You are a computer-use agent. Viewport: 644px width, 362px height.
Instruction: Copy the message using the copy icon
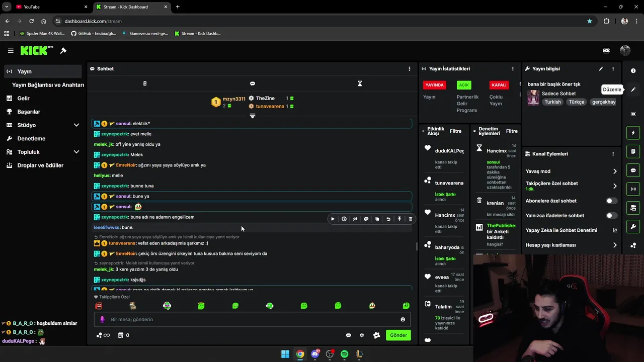(377, 219)
